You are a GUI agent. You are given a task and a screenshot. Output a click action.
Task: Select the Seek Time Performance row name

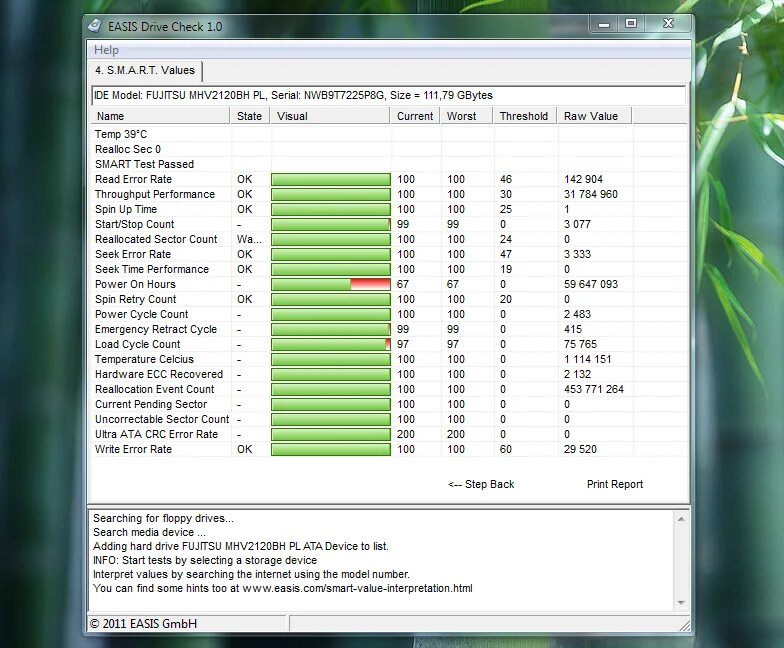pyautogui.click(x=152, y=269)
